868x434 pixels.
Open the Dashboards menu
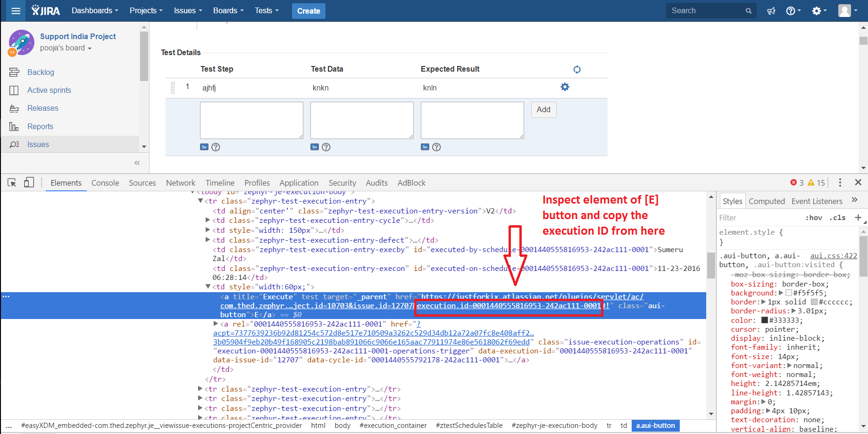click(x=94, y=10)
